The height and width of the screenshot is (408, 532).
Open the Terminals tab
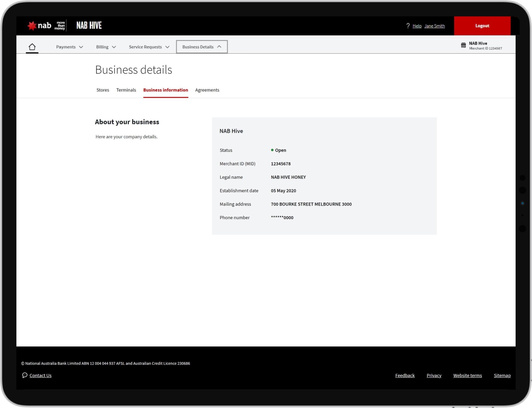click(x=126, y=90)
